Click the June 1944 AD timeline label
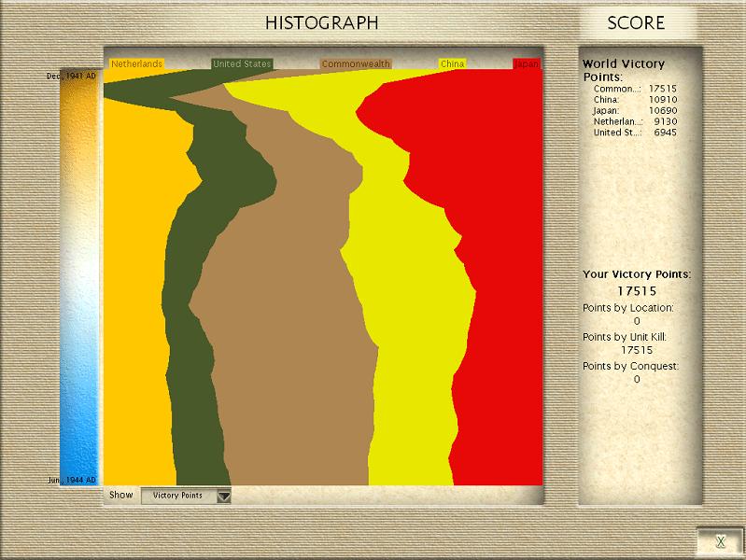The image size is (746, 560). tap(72, 480)
